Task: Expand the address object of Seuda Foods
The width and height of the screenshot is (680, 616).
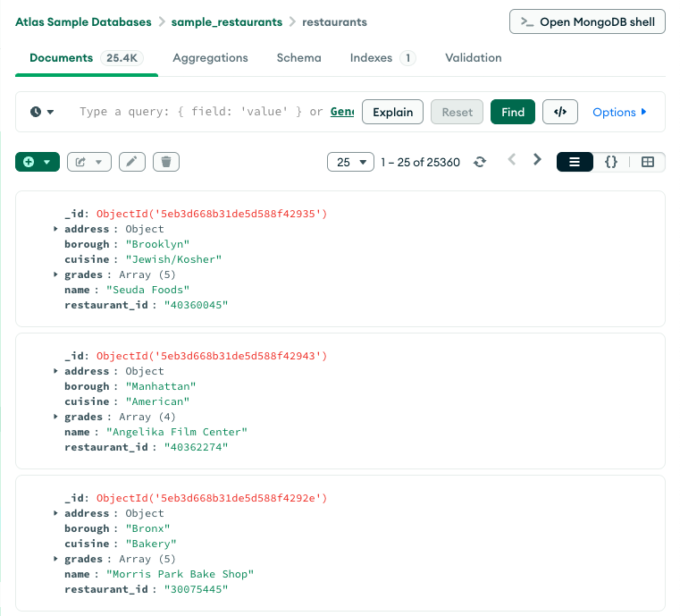Action: pyautogui.click(x=56, y=229)
